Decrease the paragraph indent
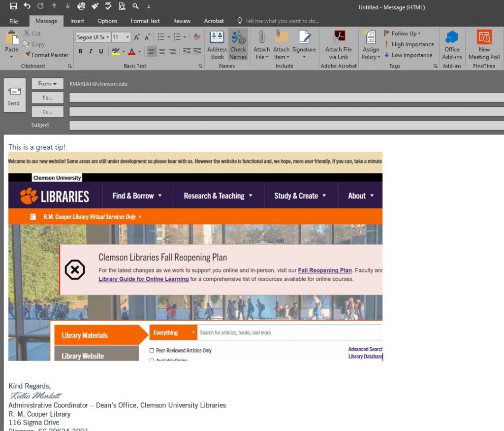Screen dimensions: 504x431 pyautogui.click(x=187, y=51)
